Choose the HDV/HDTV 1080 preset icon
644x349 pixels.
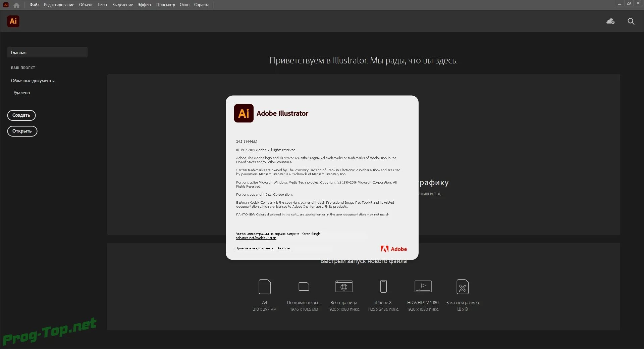coord(423,287)
